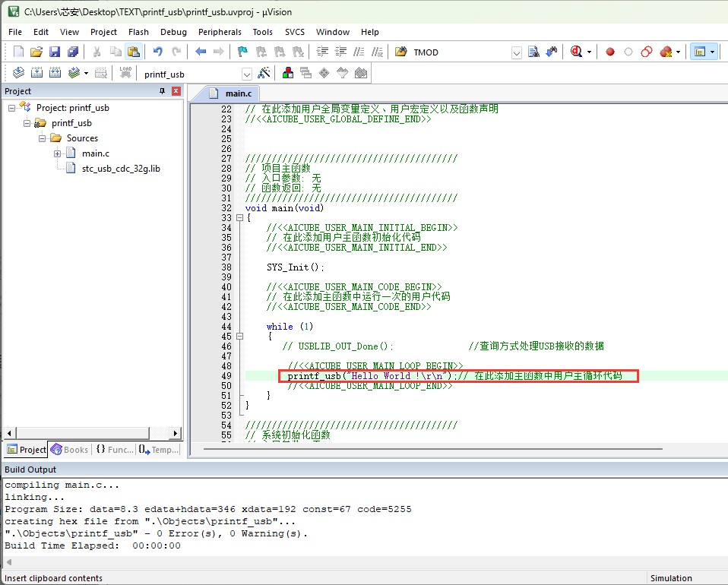
Task: Collapse the main function fold marker
Action: coord(239,217)
